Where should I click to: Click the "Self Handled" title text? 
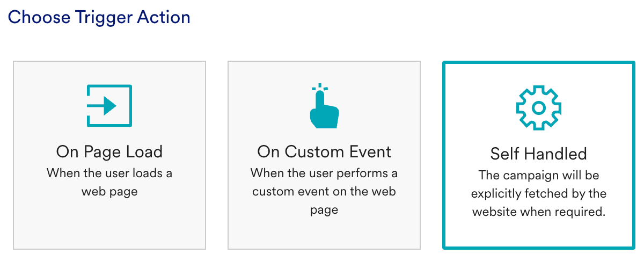click(x=539, y=154)
